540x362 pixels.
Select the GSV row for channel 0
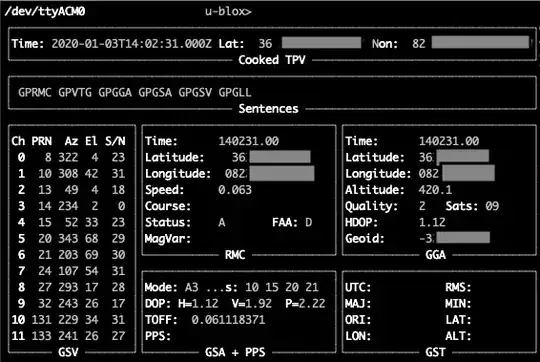click(71, 157)
